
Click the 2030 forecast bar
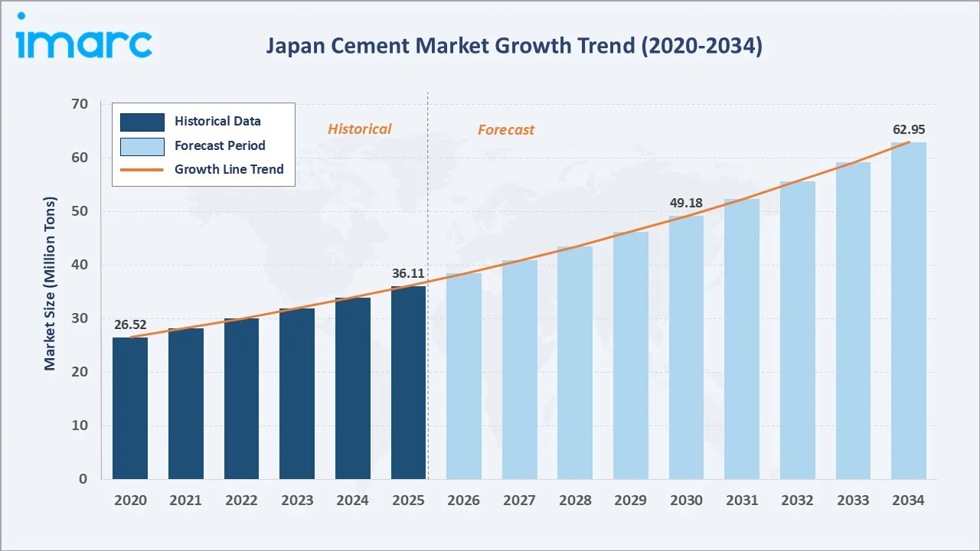pos(686,347)
